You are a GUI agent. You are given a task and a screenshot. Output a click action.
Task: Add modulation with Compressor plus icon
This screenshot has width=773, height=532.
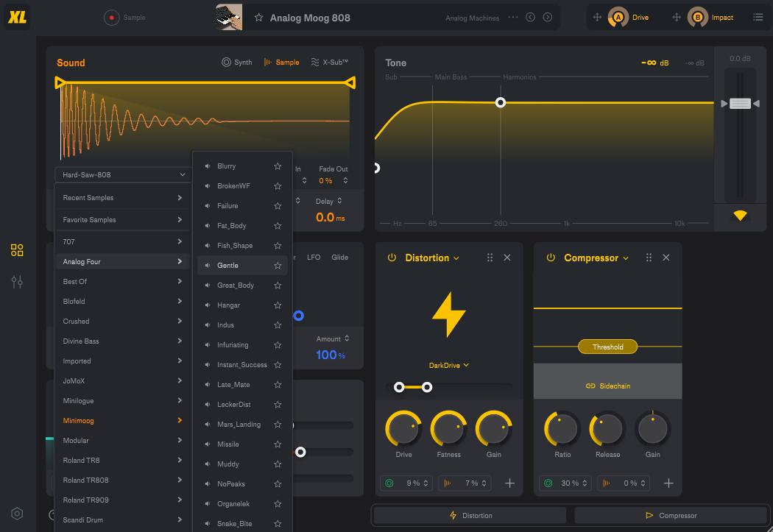click(x=668, y=483)
